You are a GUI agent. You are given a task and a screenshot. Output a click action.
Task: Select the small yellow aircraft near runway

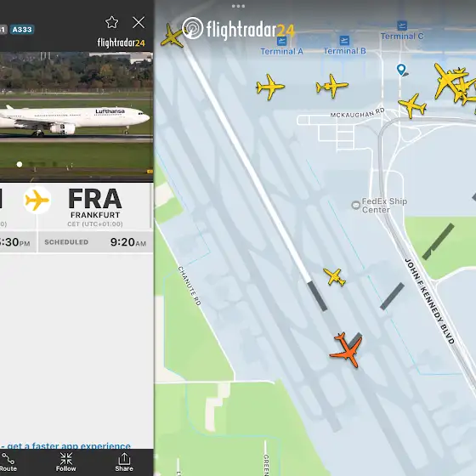(334, 276)
